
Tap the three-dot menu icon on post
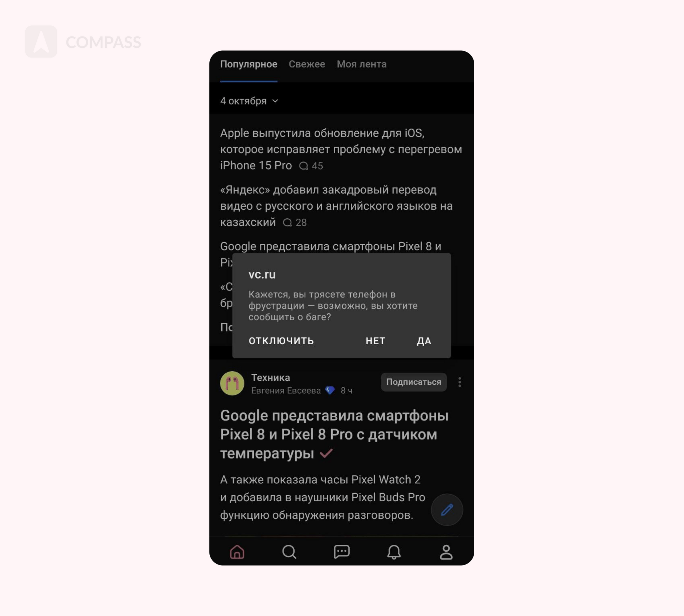click(x=461, y=382)
